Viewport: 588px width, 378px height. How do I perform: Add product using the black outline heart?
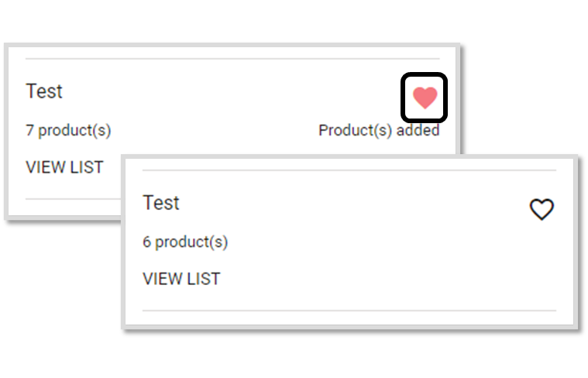(x=542, y=209)
